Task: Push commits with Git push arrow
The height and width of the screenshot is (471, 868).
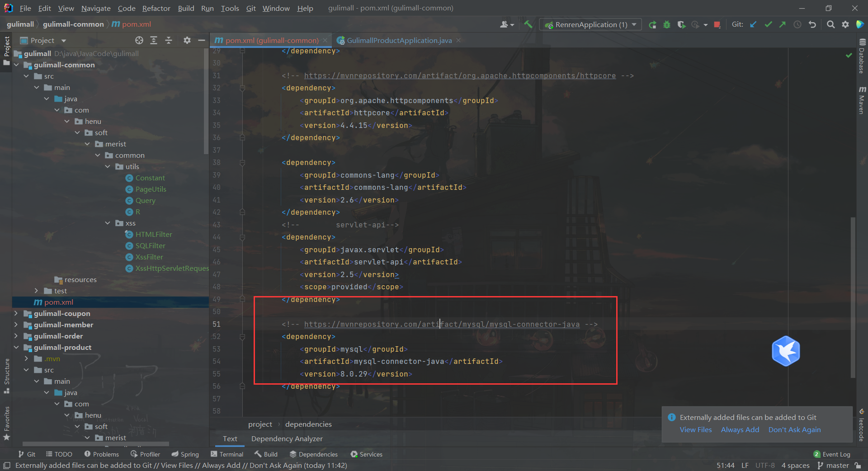Action: tap(783, 24)
